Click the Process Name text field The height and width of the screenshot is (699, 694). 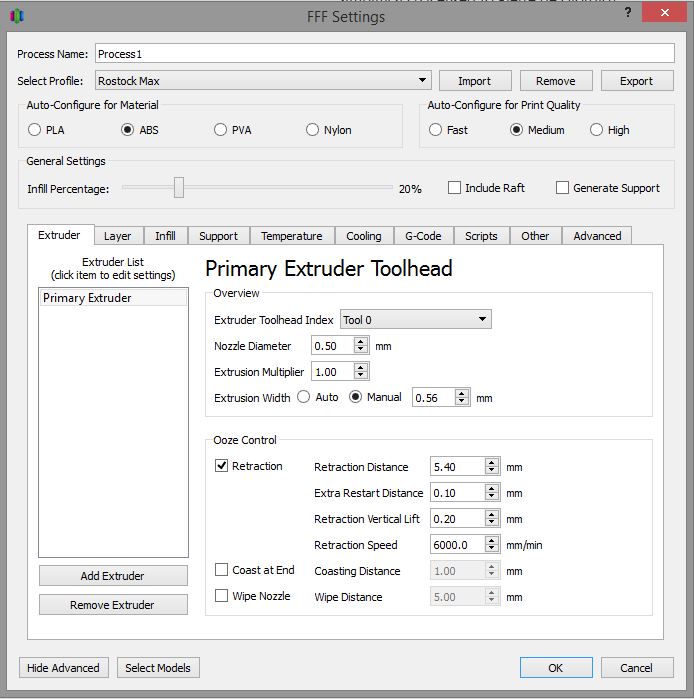tap(384, 54)
